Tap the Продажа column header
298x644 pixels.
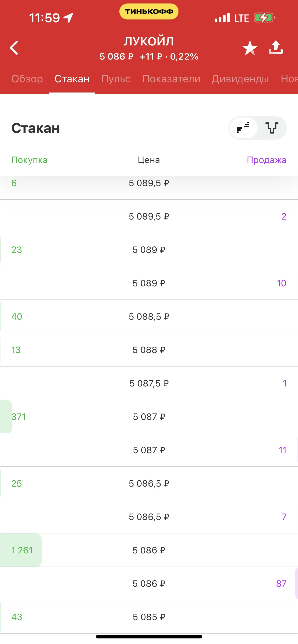[266, 160]
